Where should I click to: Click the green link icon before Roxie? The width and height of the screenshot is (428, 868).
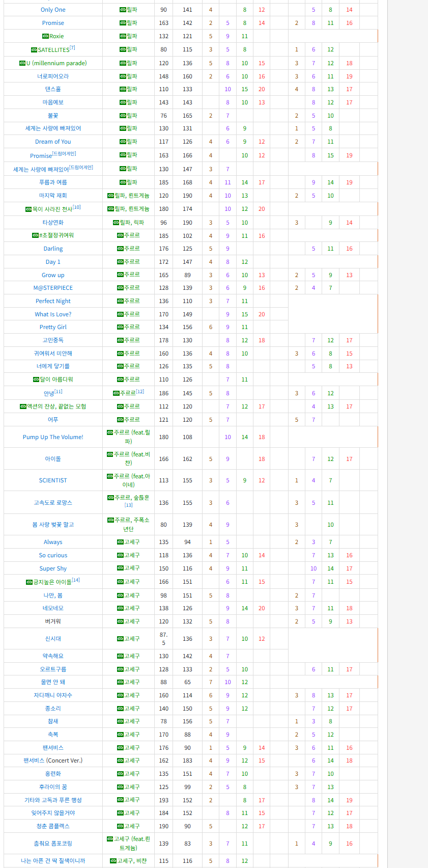(45, 36)
